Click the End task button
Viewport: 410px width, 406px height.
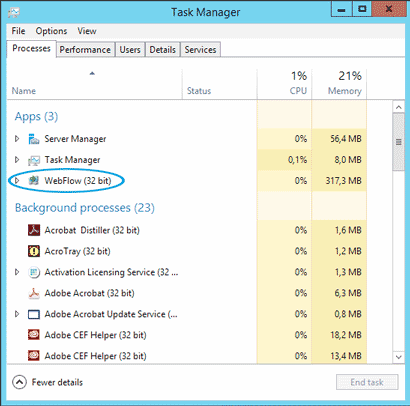pos(367,382)
